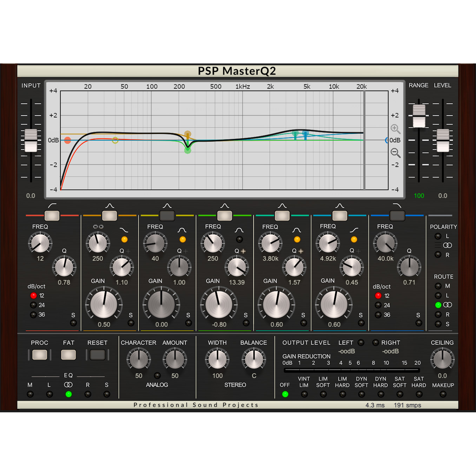476x476 pixels.
Task: Click the low-pass filter shape icon
Action: [x=397, y=205]
